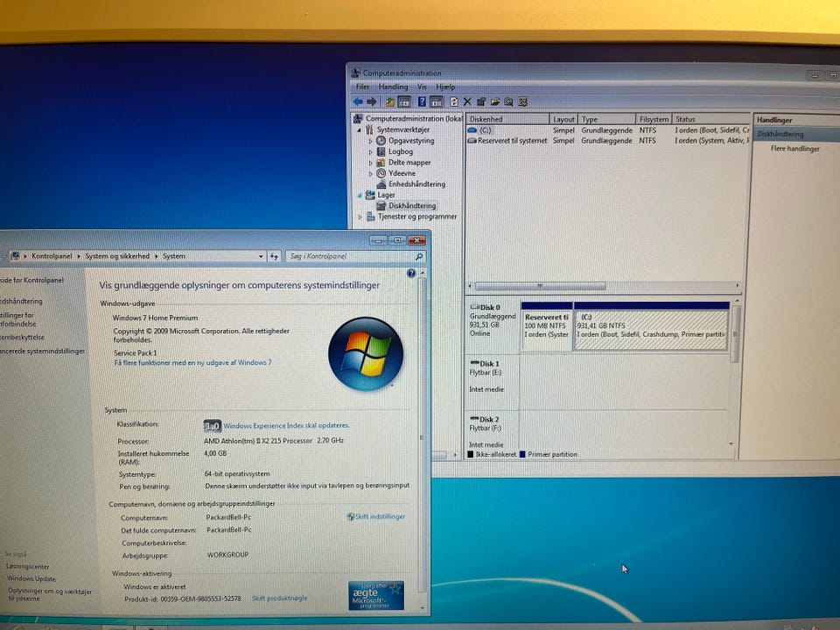840x630 pixels.
Task: Click the Diskhåndtering icon in the tree
Action: [381, 206]
